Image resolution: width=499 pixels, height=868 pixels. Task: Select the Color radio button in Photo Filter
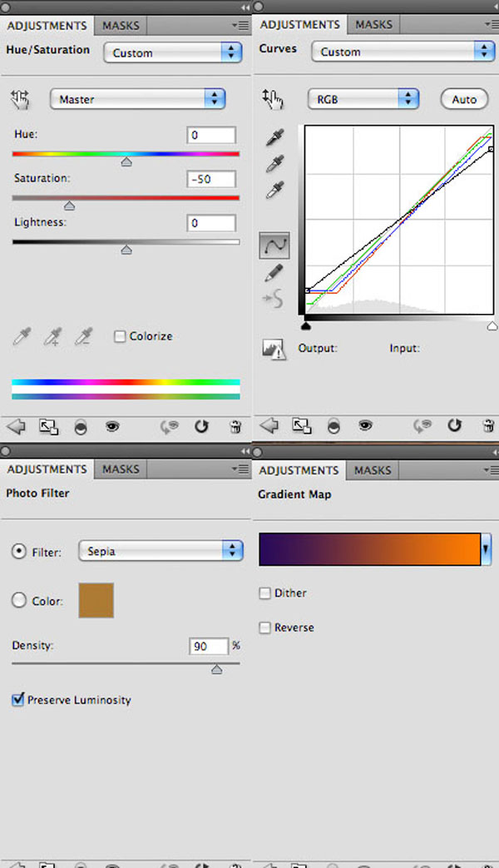coord(19,600)
